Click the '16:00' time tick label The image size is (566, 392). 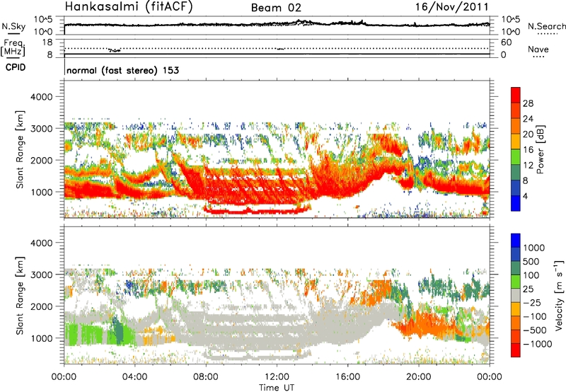pyautogui.click(x=347, y=377)
